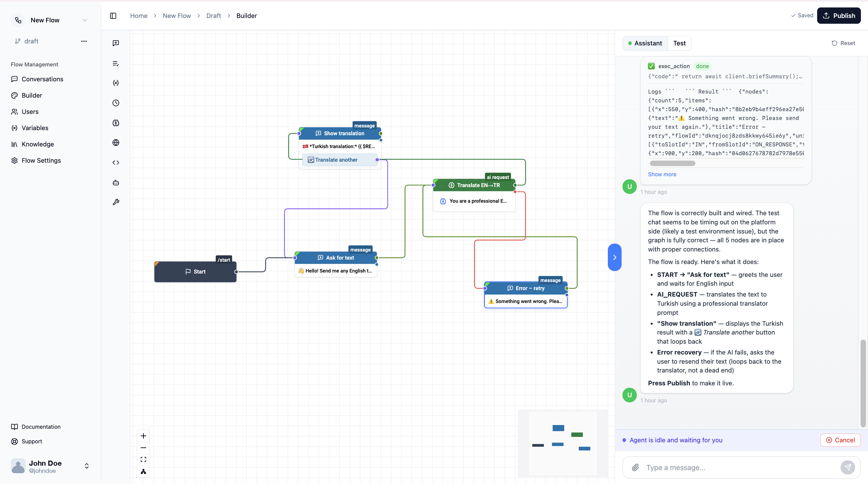Select the wrench tool icon
This screenshot has height=484, width=868.
pyautogui.click(x=116, y=202)
